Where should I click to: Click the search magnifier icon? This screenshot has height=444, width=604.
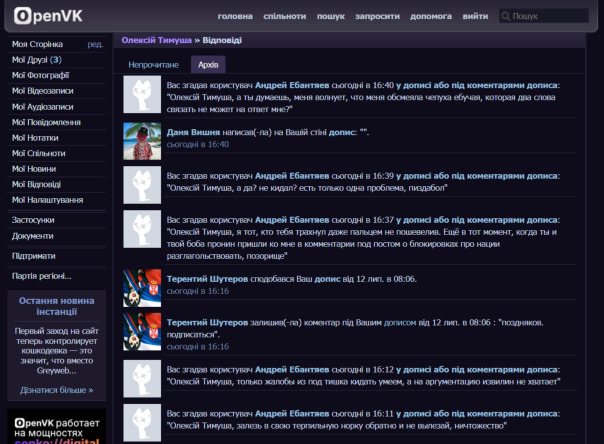505,16
